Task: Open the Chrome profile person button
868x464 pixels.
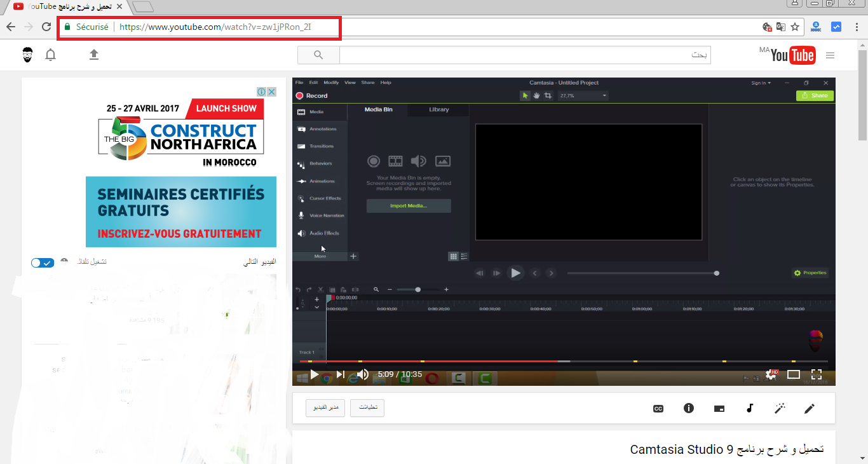Action: (x=794, y=4)
